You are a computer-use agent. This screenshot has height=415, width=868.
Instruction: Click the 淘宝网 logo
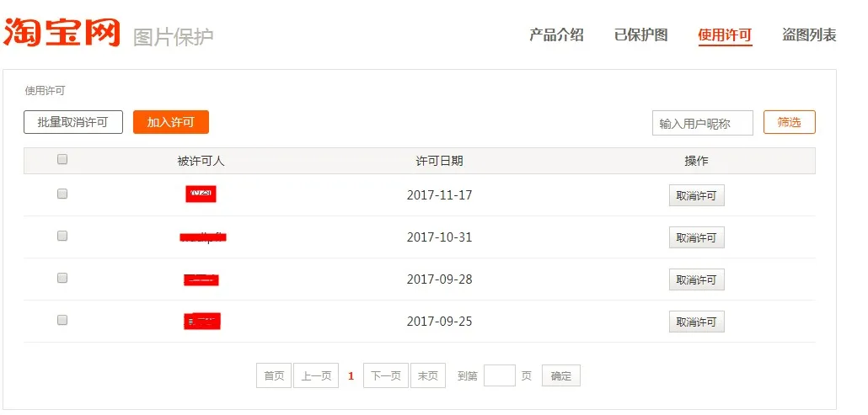coord(62,33)
